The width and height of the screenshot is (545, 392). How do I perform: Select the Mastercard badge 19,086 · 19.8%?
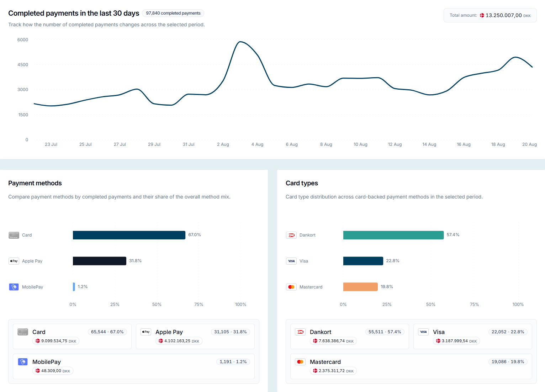click(508, 362)
